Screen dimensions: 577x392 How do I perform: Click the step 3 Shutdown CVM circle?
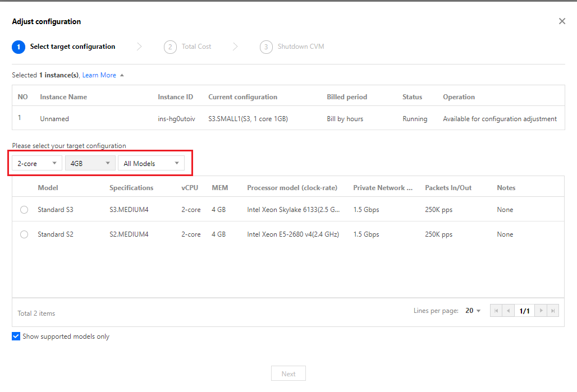(266, 47)
